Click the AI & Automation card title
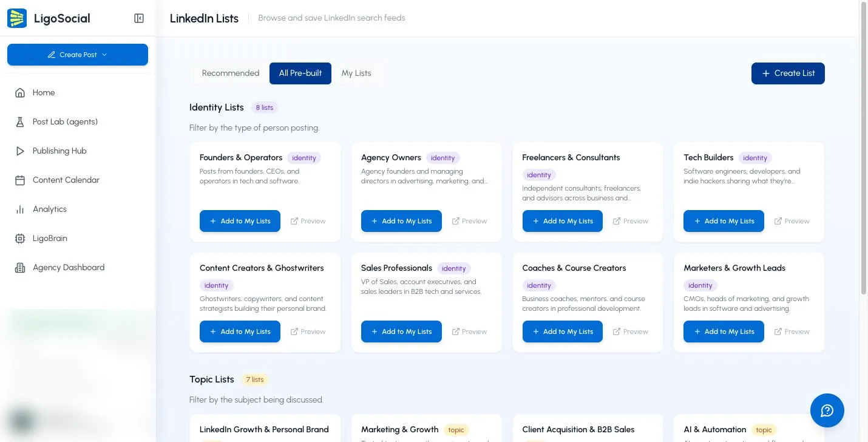The image size is (868, 442). point(715,429)
